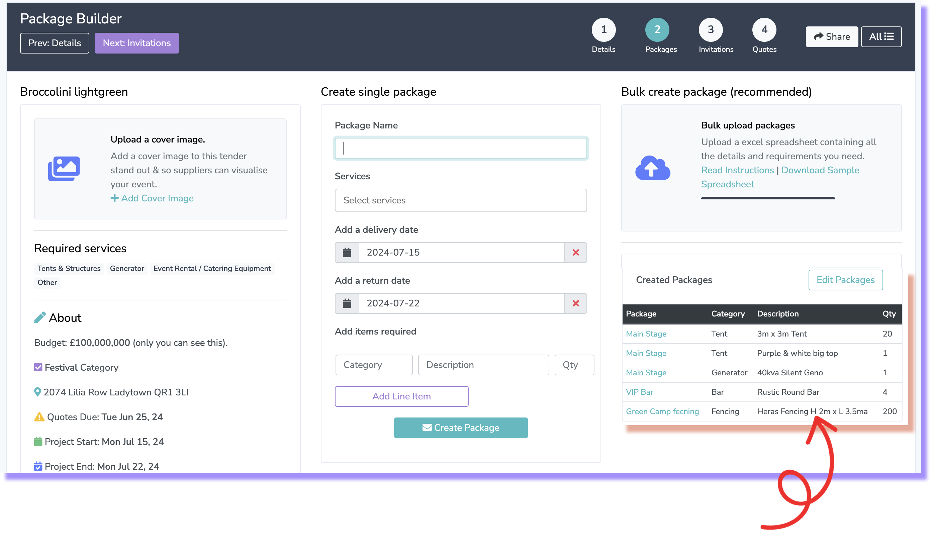Click the Qty column header
Image resolution: width=930 pixels, height=560 pixels.
pos(889,313)
